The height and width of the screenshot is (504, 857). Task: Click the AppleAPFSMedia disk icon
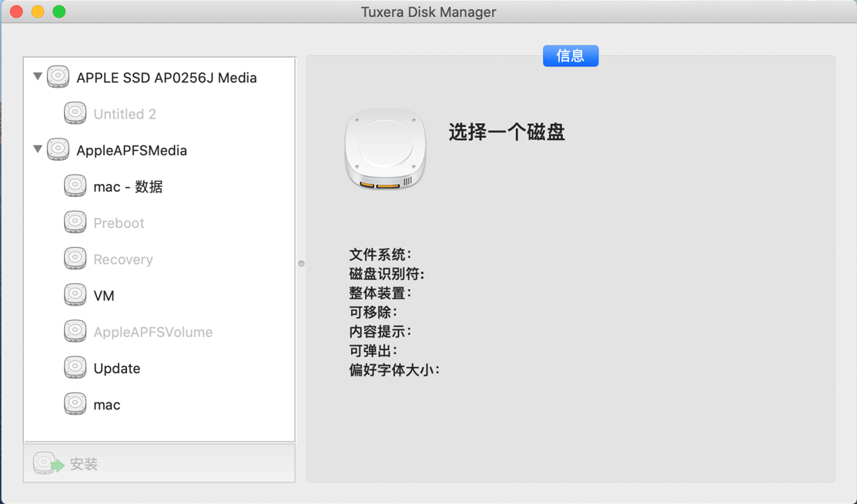tap(58, 149)
